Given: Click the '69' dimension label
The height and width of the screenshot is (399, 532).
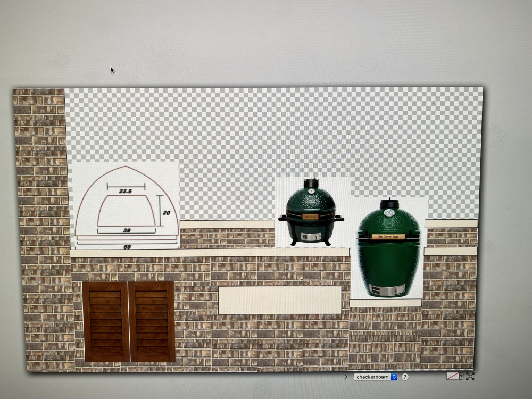Looking at the screenshot, I should pos(127,247).
